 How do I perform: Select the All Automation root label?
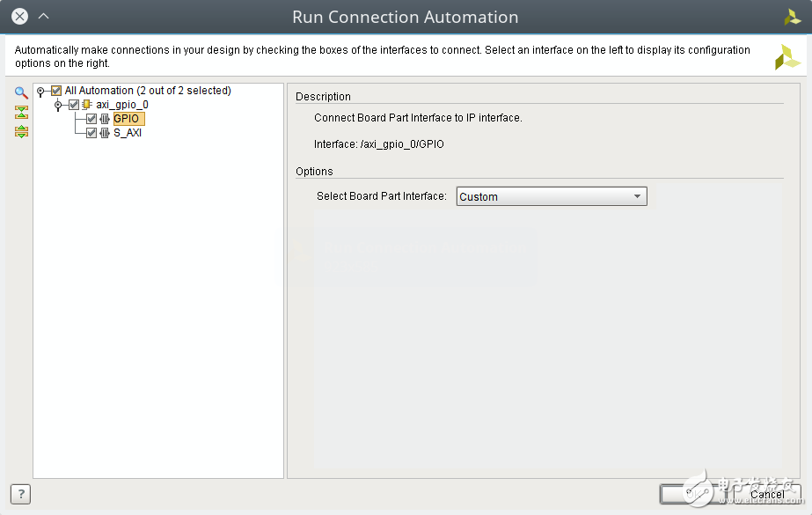[148, 91]
